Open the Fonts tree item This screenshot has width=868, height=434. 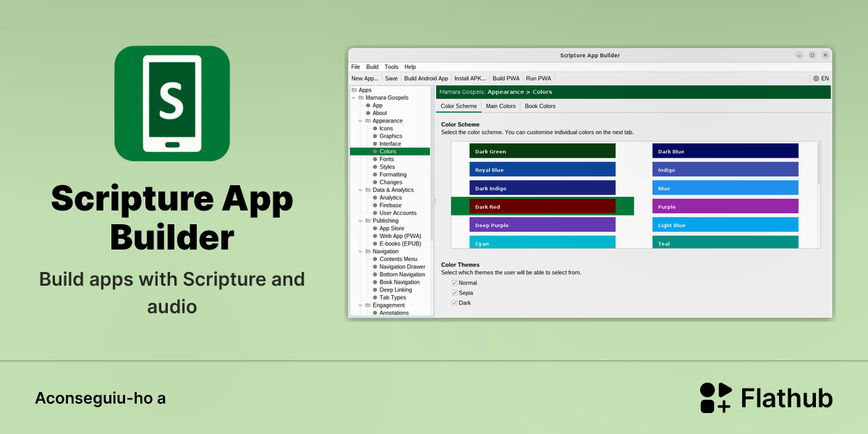click(x=386, y=159)
